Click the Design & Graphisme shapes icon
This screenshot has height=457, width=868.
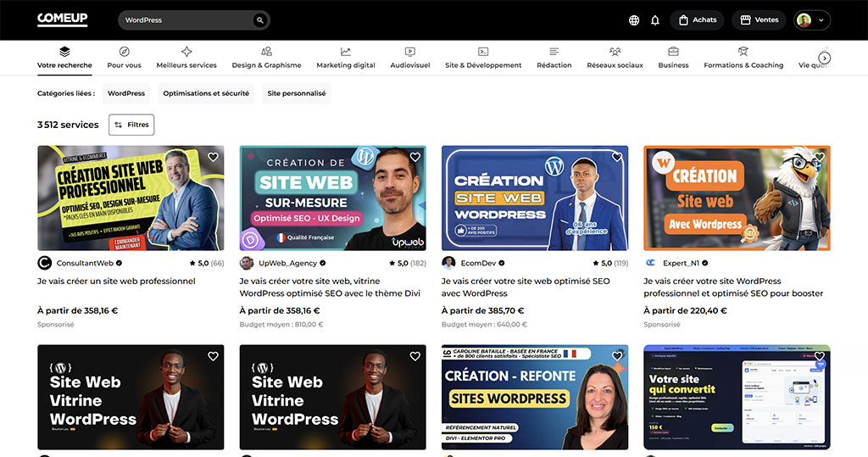pos(266,52)
